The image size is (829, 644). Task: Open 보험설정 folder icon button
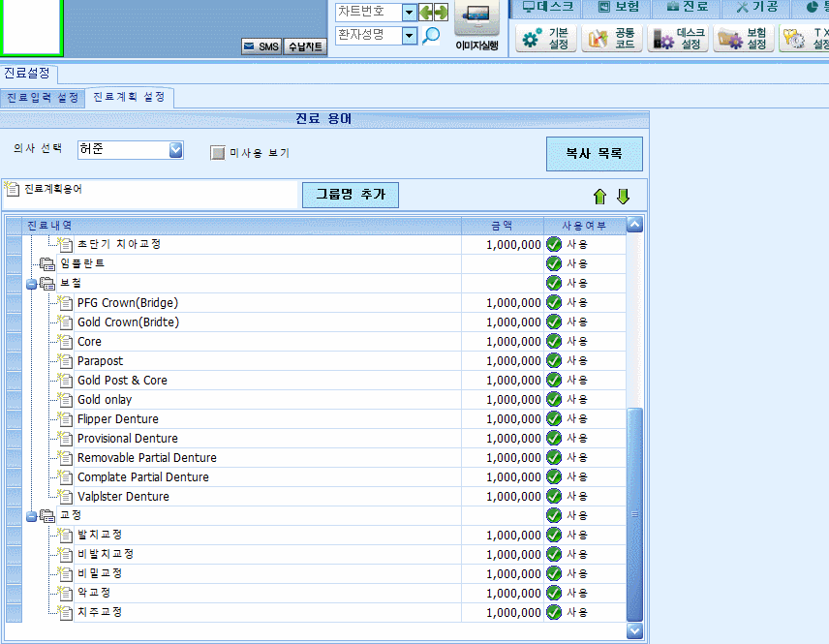click(744, 38)
